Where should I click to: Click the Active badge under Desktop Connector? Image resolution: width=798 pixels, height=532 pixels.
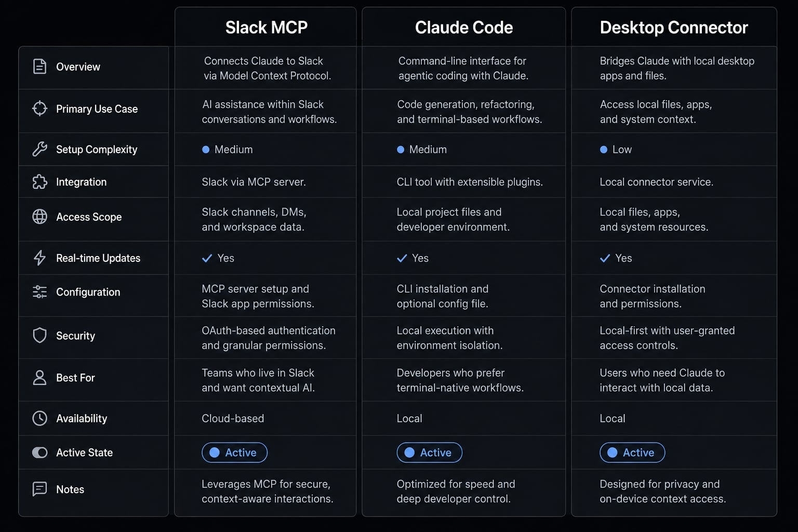click(x=632, y=453)
